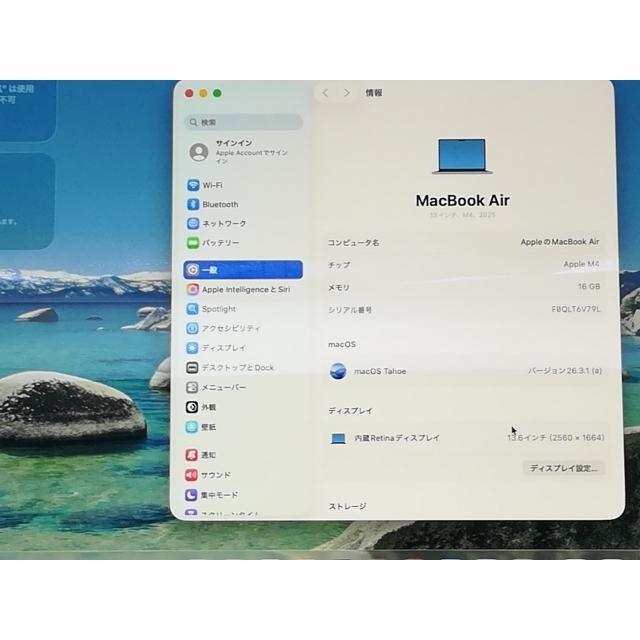Click the 検索 search field
The image size is (640, 640).
coord(243,122)
